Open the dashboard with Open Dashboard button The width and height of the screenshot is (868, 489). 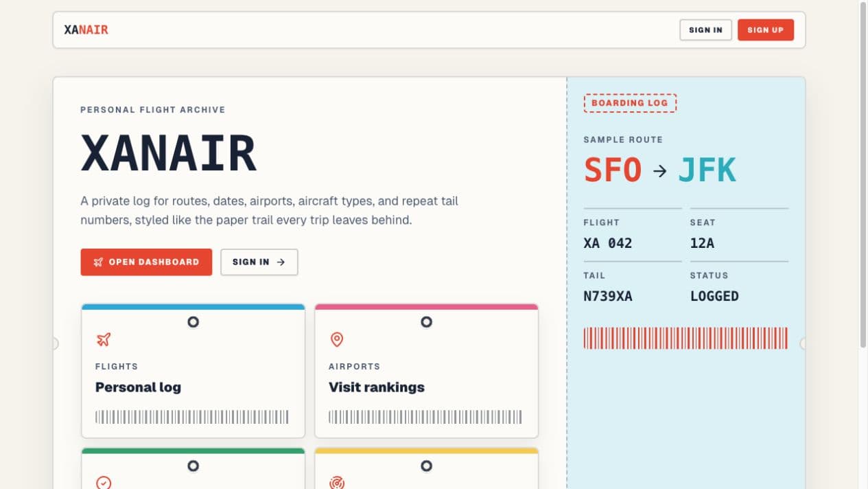[146, 262]
